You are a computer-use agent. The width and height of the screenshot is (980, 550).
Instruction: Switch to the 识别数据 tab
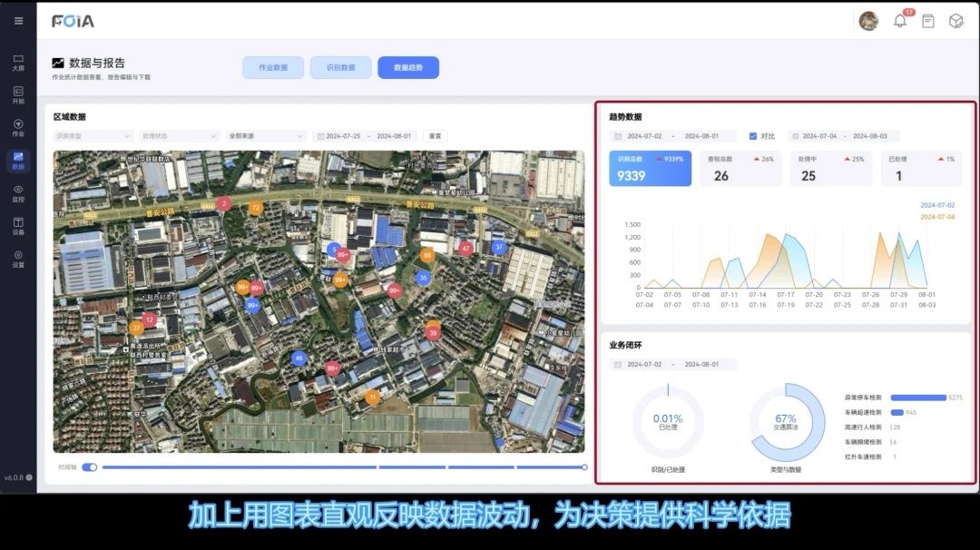pyautogui.click(x=340, y=67)
